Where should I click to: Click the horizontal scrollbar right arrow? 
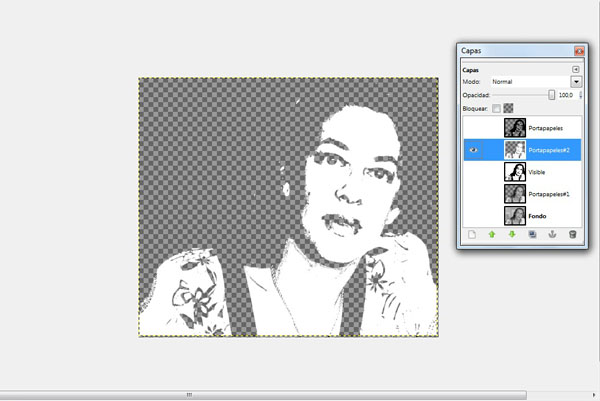(594, 394)
